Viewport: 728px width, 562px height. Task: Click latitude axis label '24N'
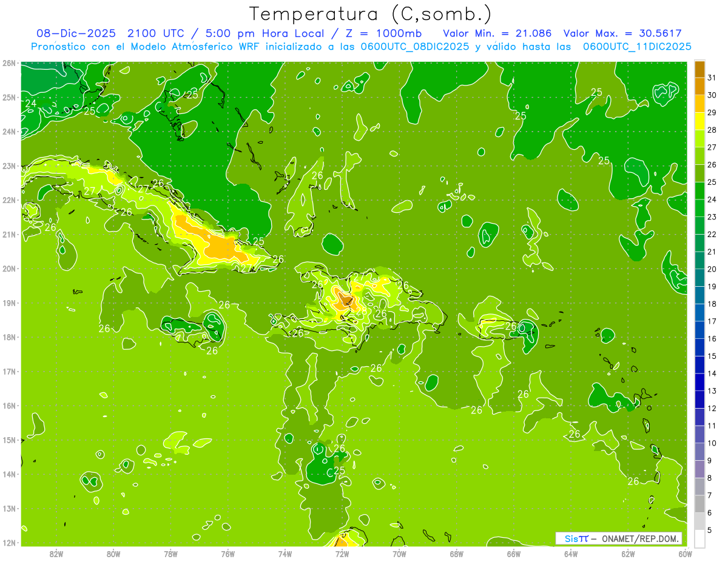(8, 132)
